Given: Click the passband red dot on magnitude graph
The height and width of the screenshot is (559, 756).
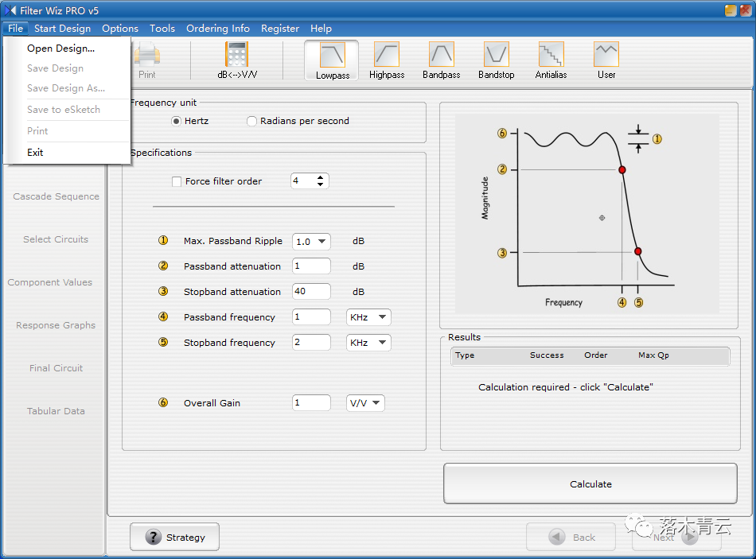Looking at the screenshot, I should [622, 169].
